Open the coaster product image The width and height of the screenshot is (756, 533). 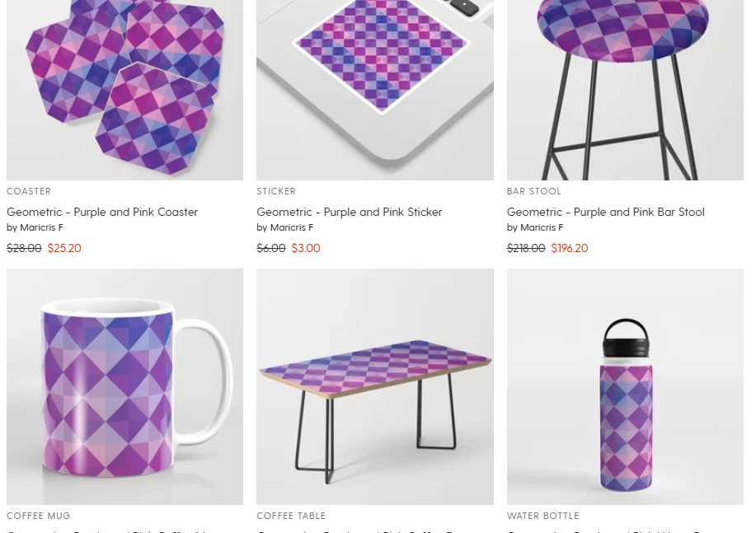pyautogui.click(x=124, y=90)
